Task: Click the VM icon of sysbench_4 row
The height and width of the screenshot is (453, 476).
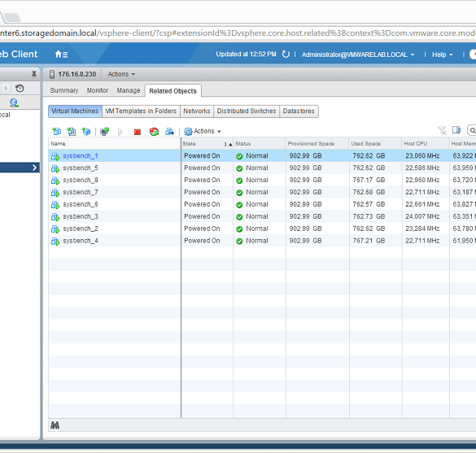Action: [x=55, y=242]
